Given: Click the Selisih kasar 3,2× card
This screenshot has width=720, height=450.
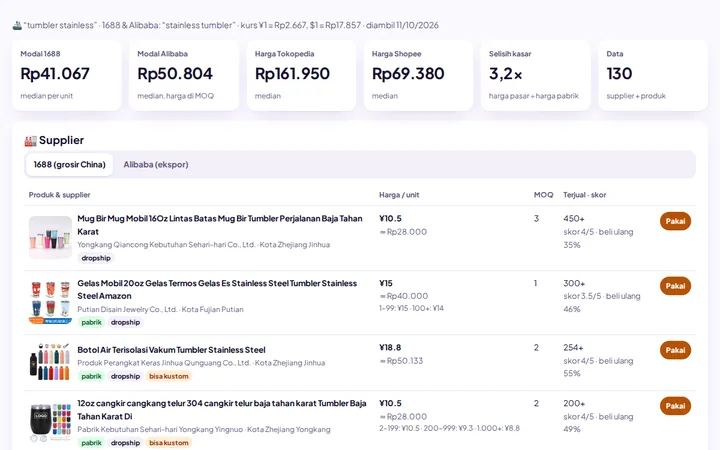Looking at the screenshot, I should coord(535,75).
